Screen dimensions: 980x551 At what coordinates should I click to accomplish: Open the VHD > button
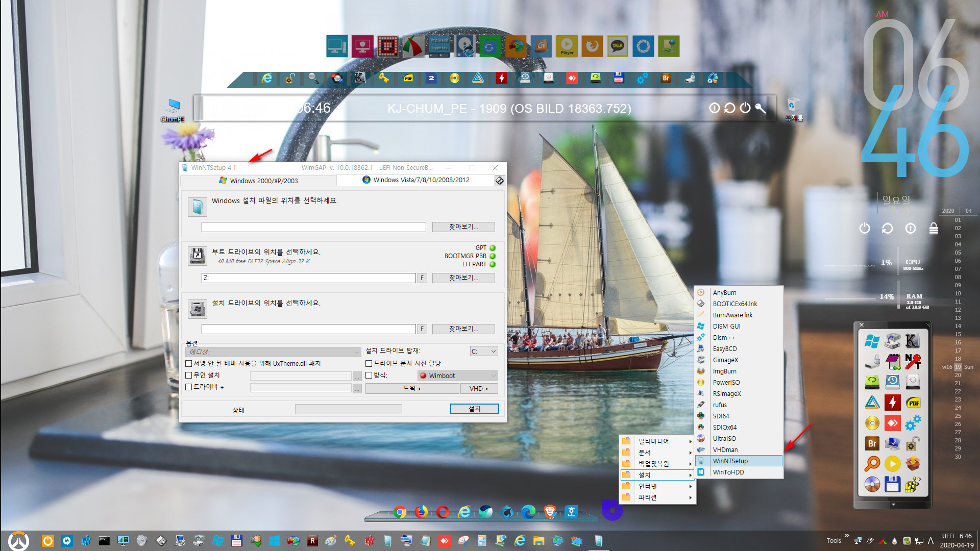(x=479, y=389)
